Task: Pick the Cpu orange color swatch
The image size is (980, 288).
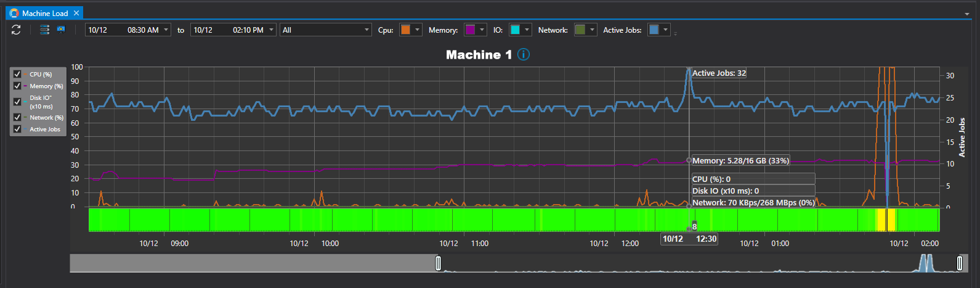Action: (x=405, y=30)
